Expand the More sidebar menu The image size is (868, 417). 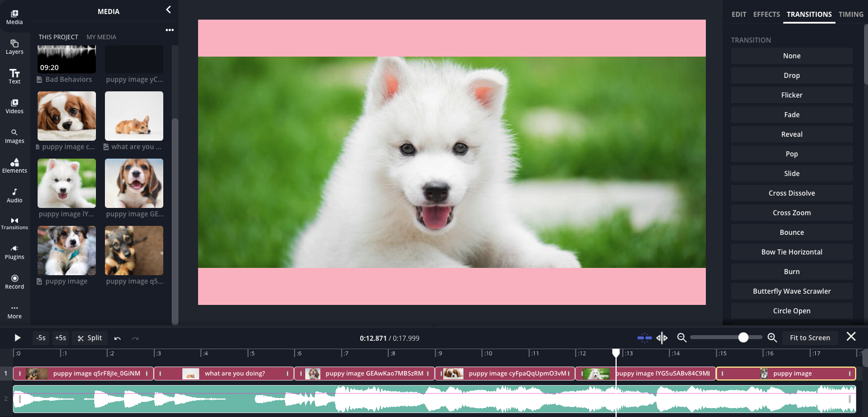coord(15,311)
